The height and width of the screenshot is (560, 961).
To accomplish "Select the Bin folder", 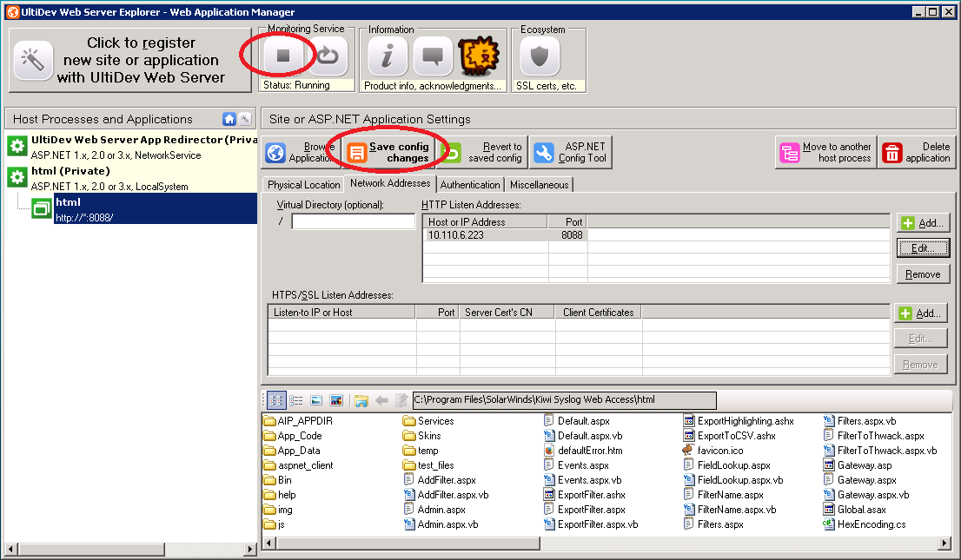I will (278, 480).
